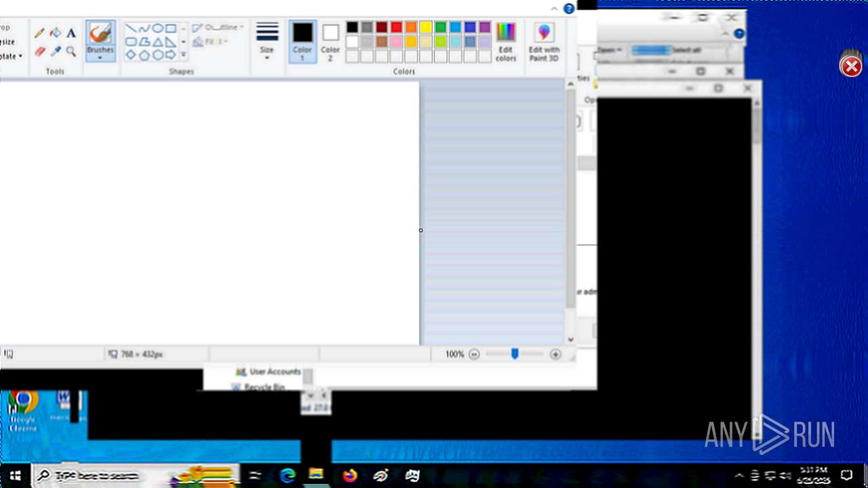Collapse the ribbon with the chevron
The image size is (868, 488).
click(x=554, y=9)
